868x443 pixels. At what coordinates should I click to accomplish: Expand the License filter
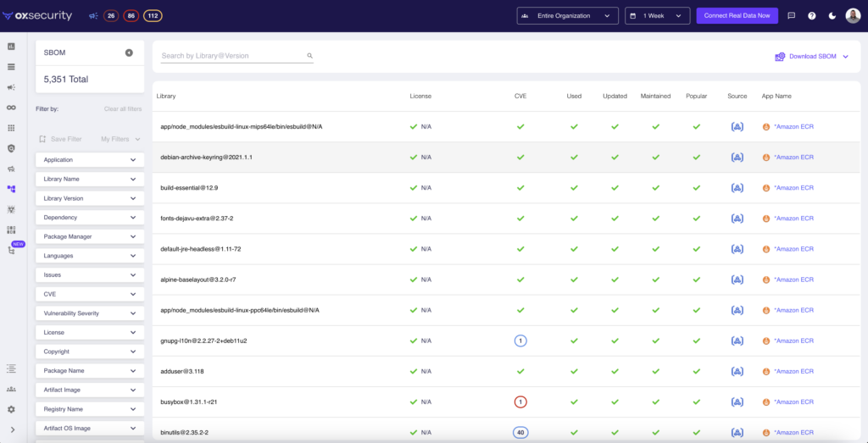click(x=90, y=332)
